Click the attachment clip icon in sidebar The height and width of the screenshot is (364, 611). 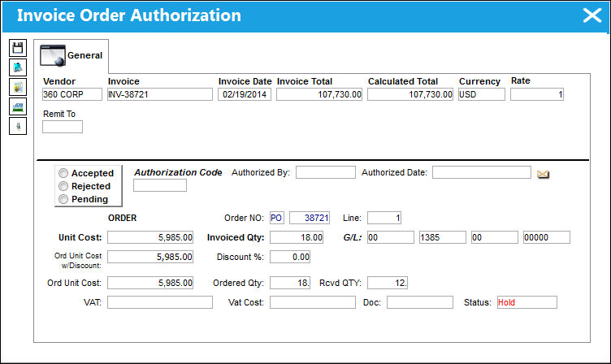(18, 126)
